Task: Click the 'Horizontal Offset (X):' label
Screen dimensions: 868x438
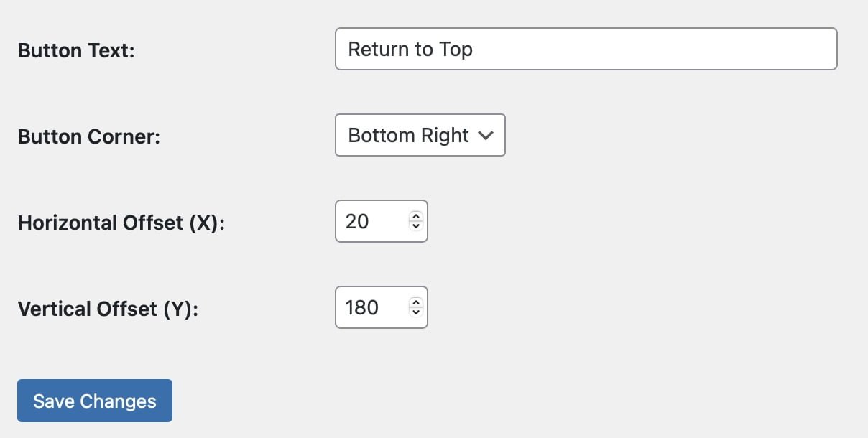Action: (x=121, y=223)
